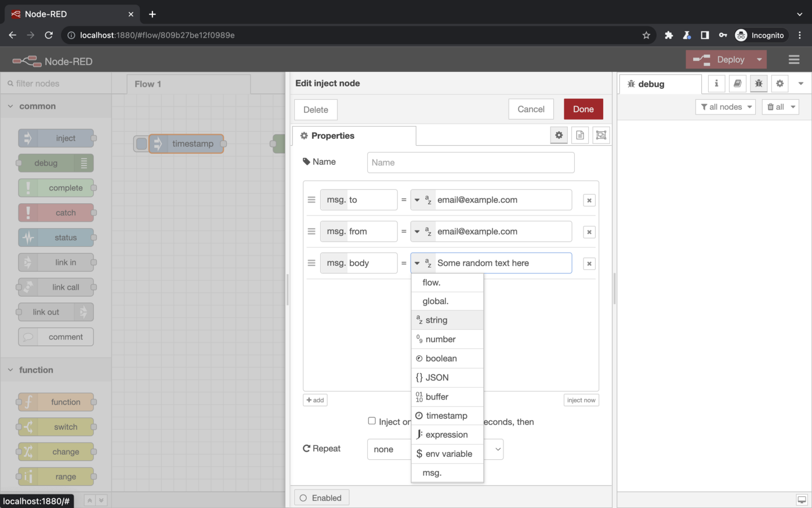Viewport: 812px width, 508px height.
Task: Remove the msg.body property row
Action: 589,264
